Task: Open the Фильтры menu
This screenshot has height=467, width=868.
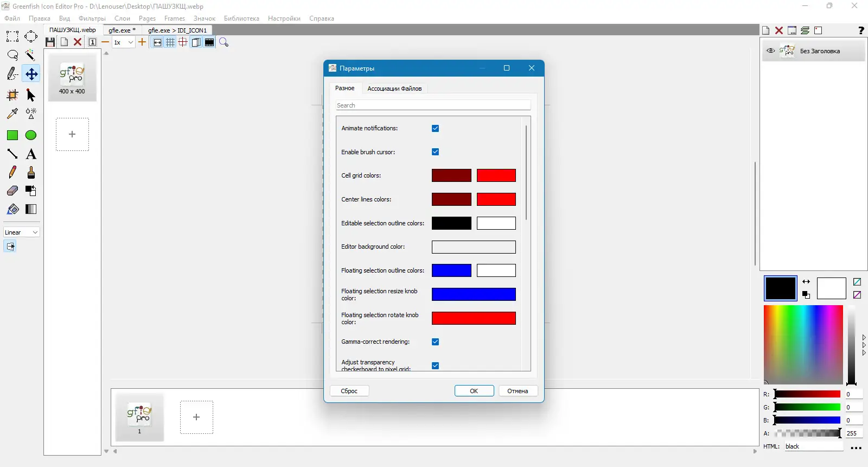Action: point(92,18)
